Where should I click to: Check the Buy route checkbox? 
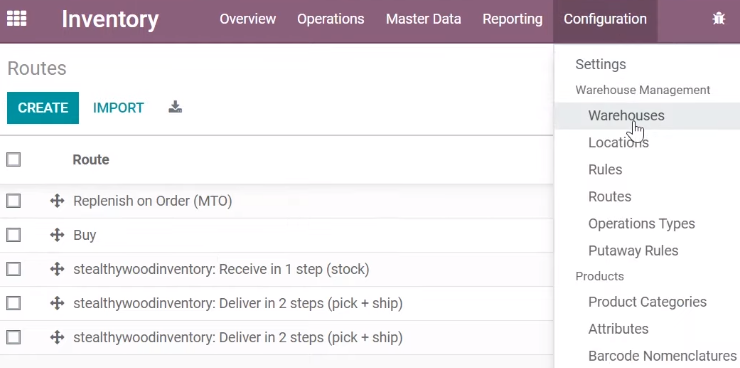coord(14,235)
